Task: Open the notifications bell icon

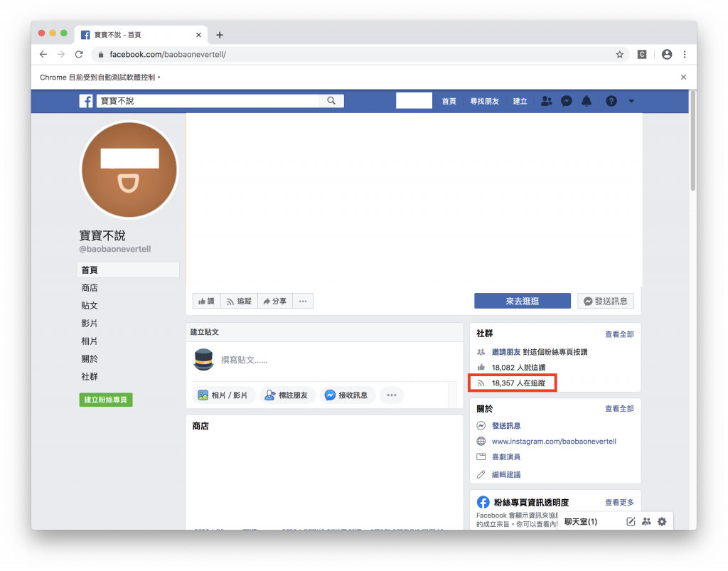Action: click(x=587, y=101)
